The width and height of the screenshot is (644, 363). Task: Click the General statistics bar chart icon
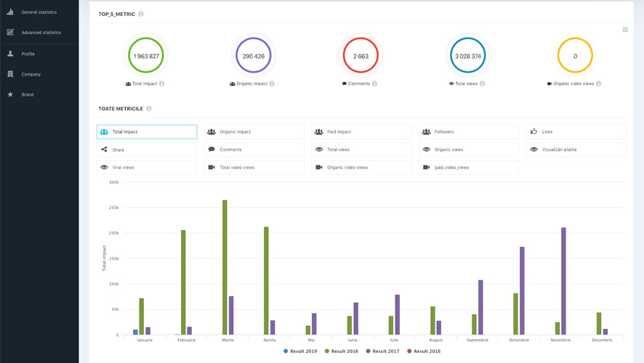point(10,12)
